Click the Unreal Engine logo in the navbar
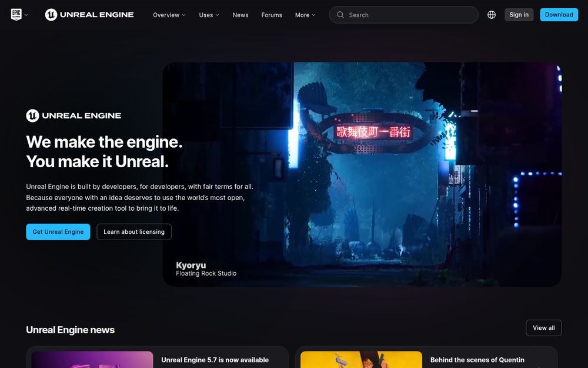The height and width of the screenshot is (368, 588). (x=89, y=14)
